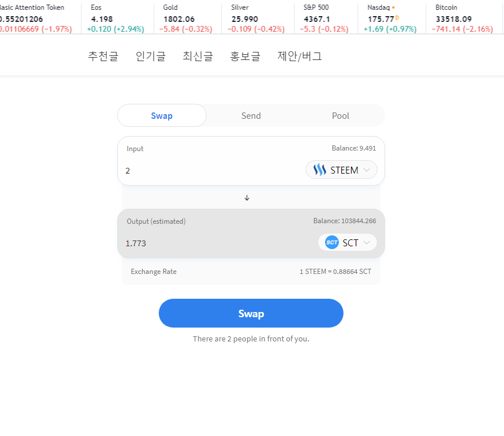This screenshot has width=504, height=436.
Task: Click the S&P 500 price 4367.1
Action: pyautogui.click(x=316, y=19)
